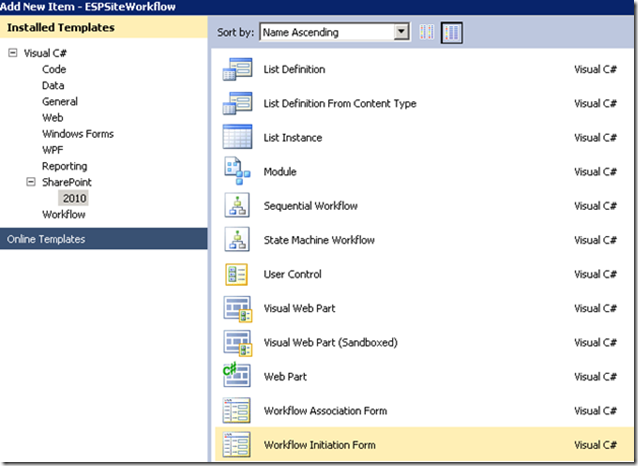Select the Web Part template name

(x=285, y=377)
